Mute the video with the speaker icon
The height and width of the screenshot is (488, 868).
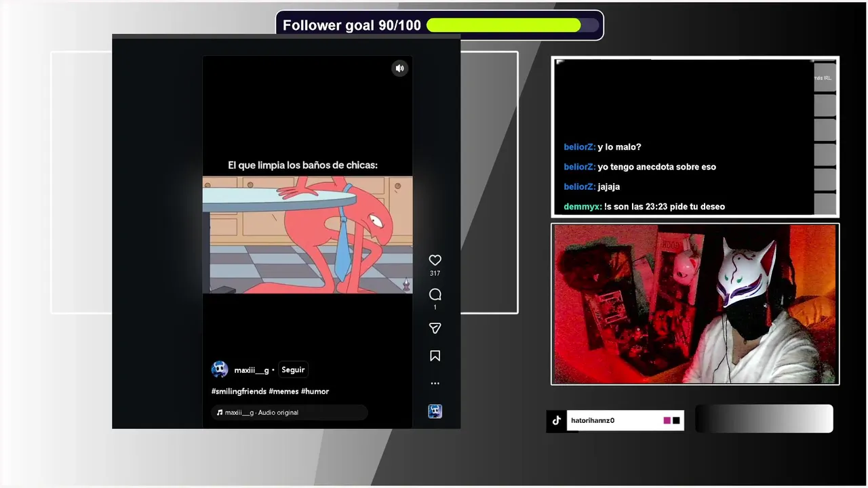399,68
